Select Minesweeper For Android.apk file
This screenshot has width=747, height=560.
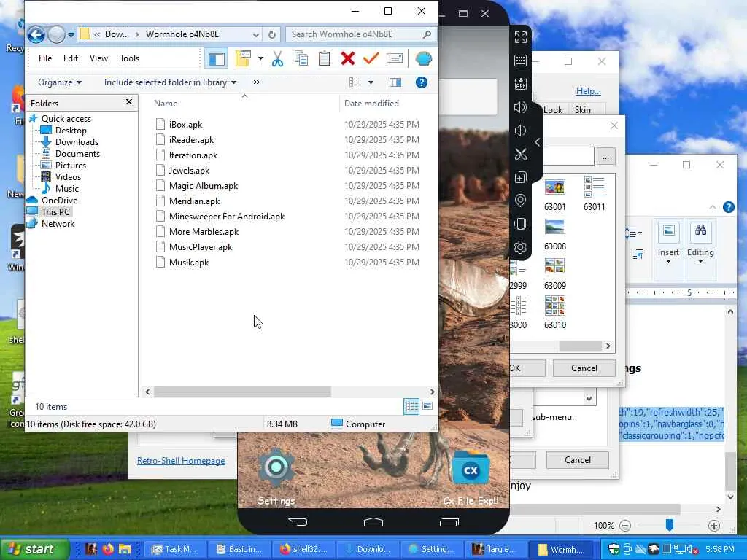click(226, 216)
